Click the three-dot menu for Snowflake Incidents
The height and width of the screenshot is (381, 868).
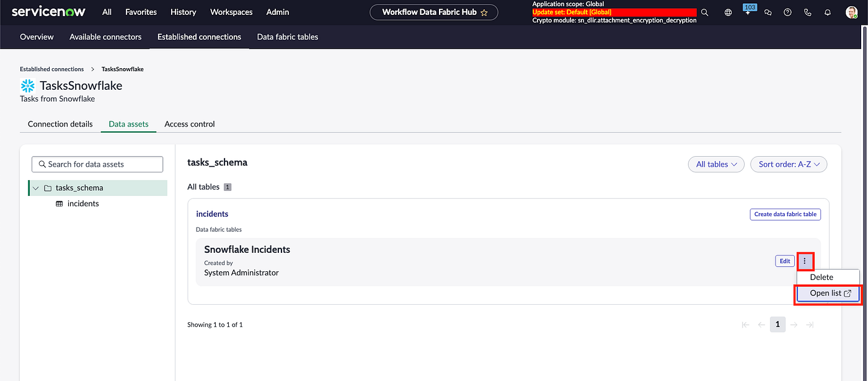(x=805, y=261)
